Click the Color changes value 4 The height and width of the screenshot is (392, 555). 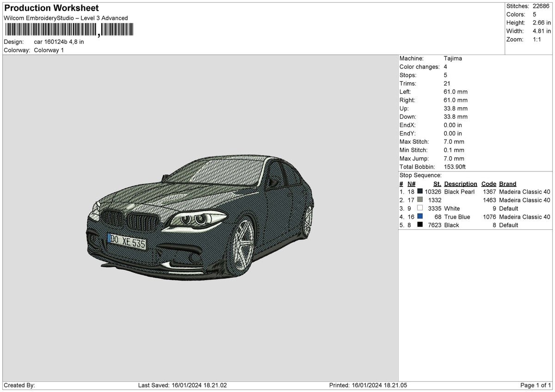coord(445,67)
